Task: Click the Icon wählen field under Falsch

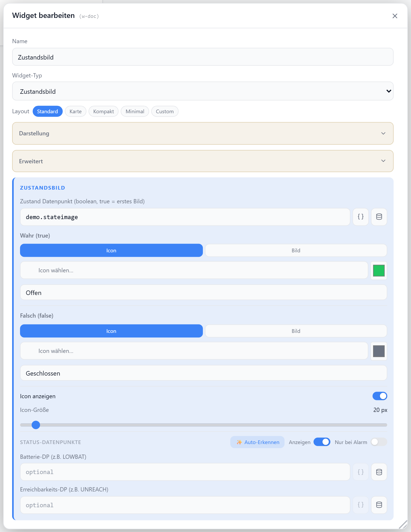Action: coord(194,351)
